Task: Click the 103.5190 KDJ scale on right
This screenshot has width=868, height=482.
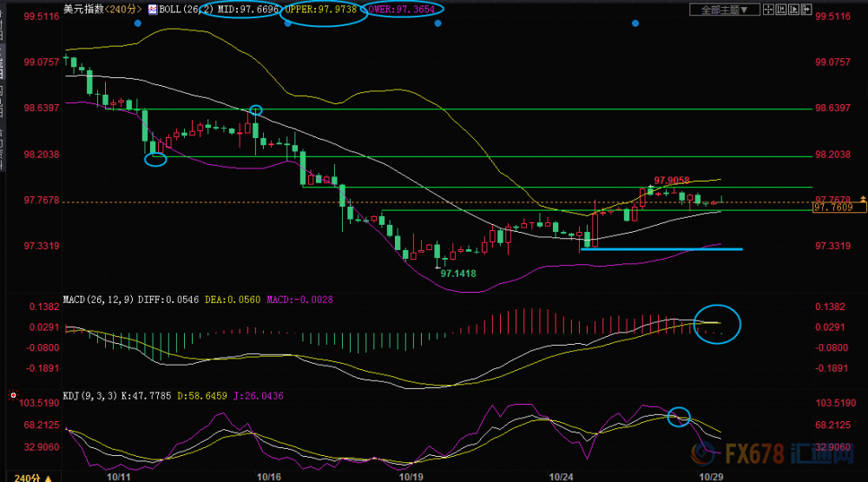Action: click(x=836, y=403)
